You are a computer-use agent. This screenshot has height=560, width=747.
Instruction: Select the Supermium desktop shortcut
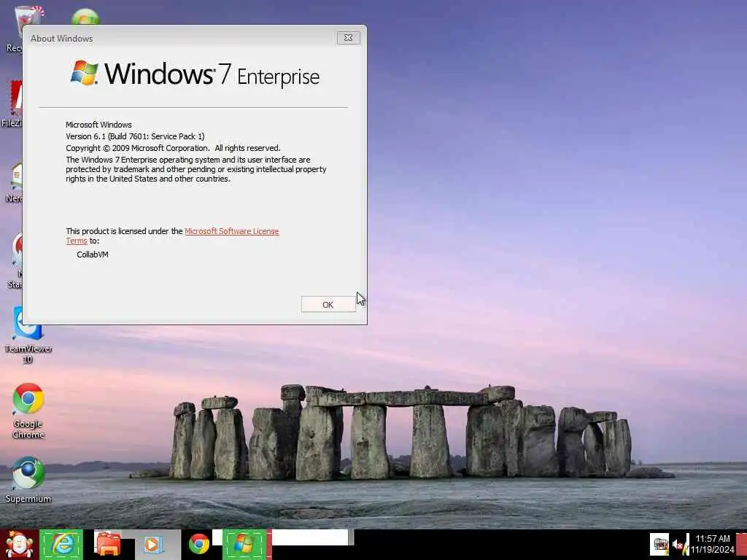(28, 480)
